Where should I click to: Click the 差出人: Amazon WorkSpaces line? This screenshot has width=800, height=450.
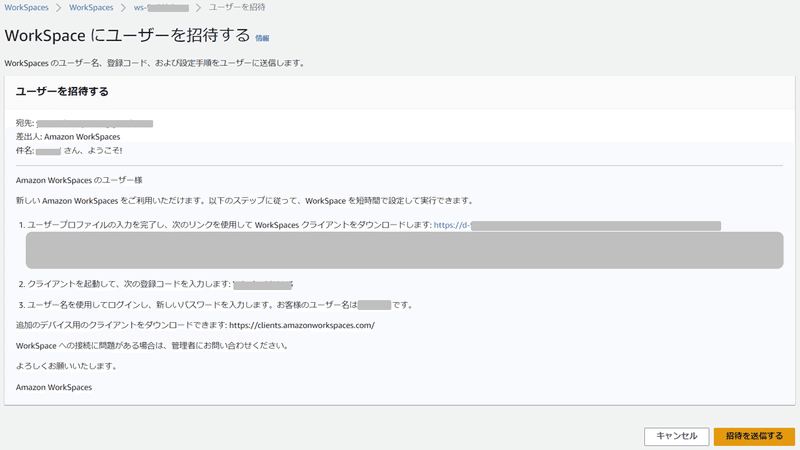click(x=68, y=137)
